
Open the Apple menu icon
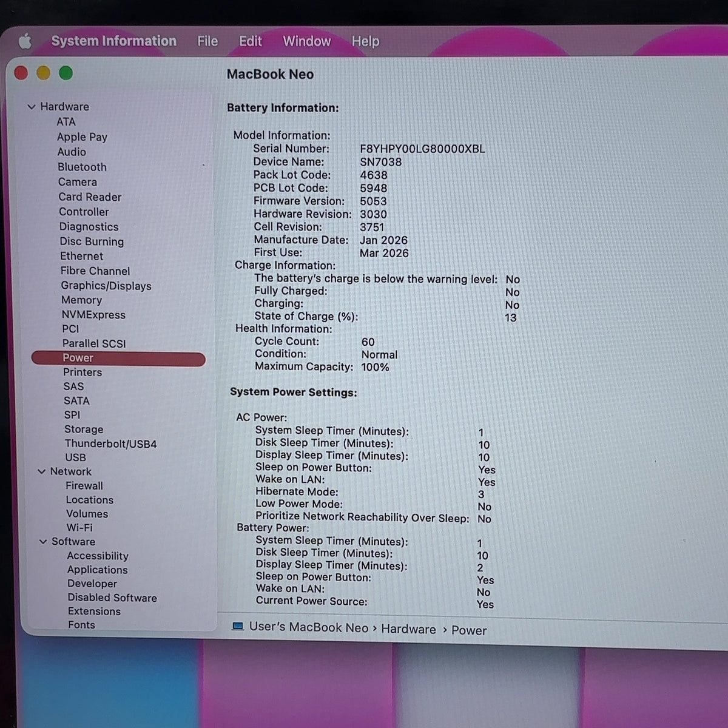[25, 41]
